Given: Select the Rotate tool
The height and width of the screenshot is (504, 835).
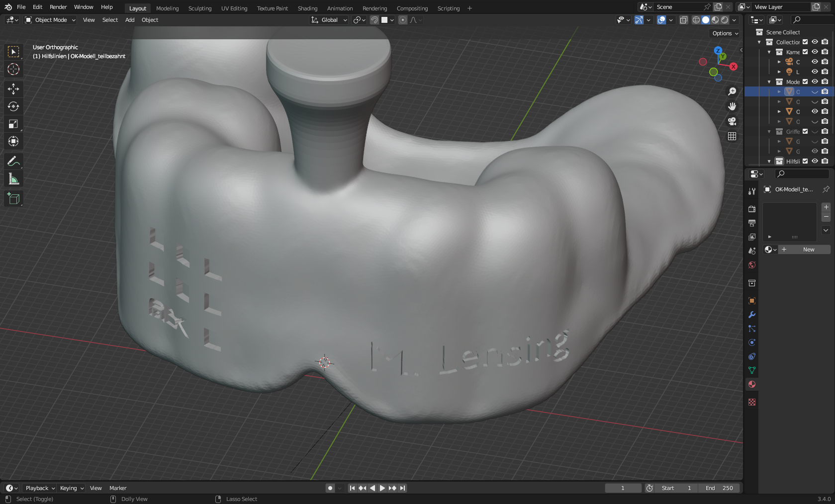Looking at the screenshot, I should click(x=13, y=106).
